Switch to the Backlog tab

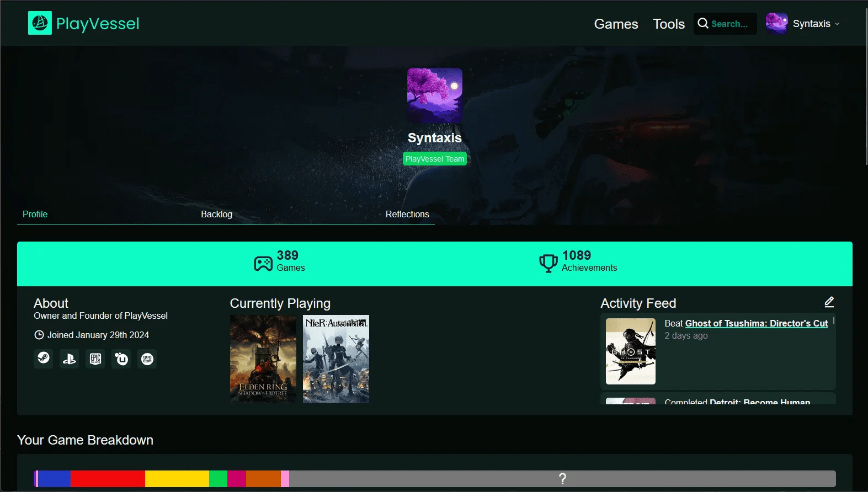pos(216,214)
